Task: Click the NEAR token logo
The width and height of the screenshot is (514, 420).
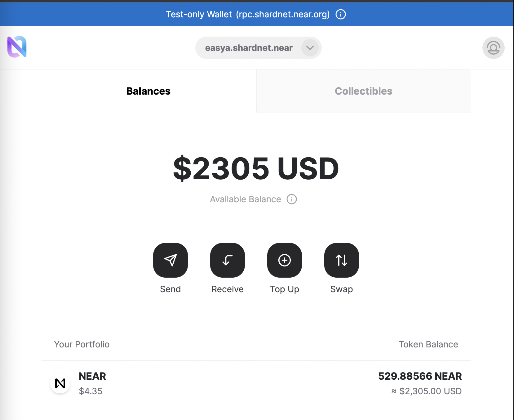Action: (60, 383)
